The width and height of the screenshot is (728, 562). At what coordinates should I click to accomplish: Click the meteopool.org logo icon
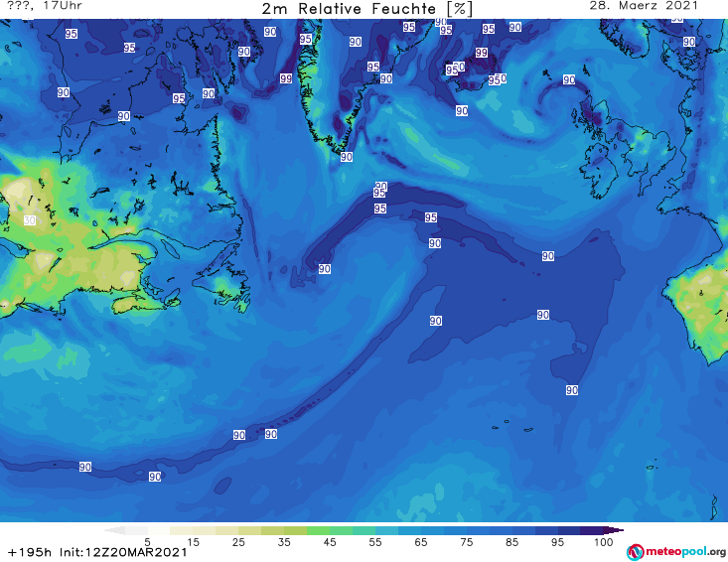(635, 552)
